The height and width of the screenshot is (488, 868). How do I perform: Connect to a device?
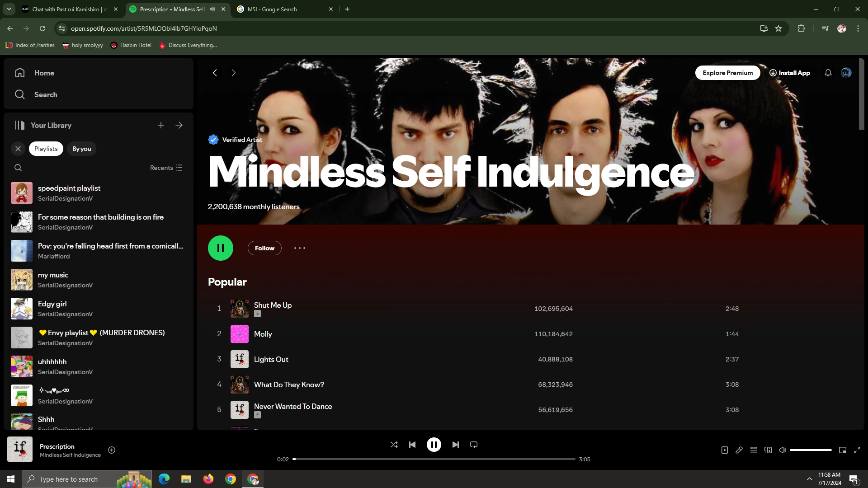coord(768,450)
